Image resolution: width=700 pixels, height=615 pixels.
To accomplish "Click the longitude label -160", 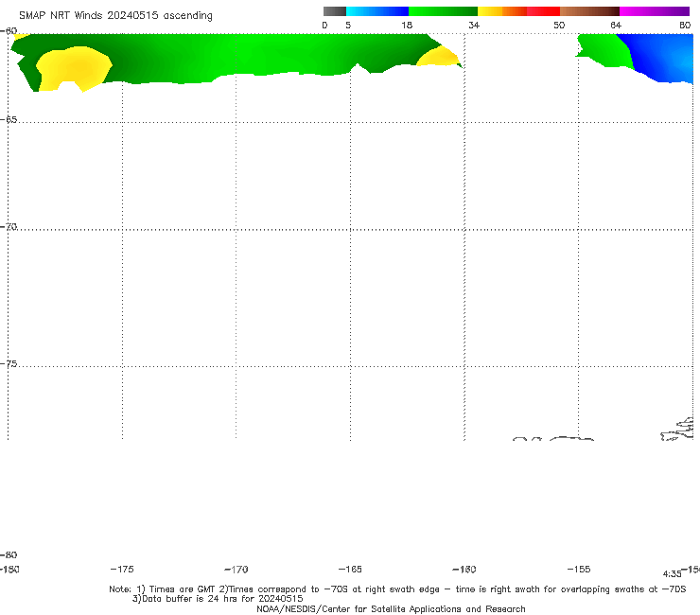I will click(x=464, y=570).
